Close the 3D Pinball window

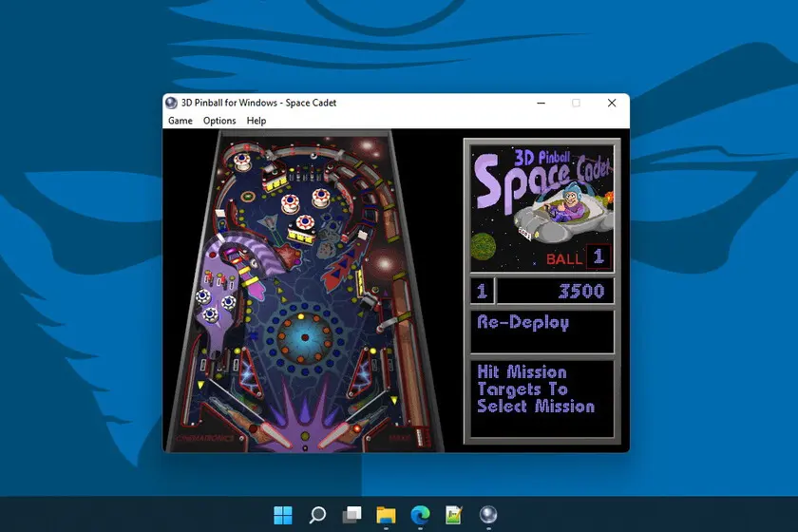point(612,103)
